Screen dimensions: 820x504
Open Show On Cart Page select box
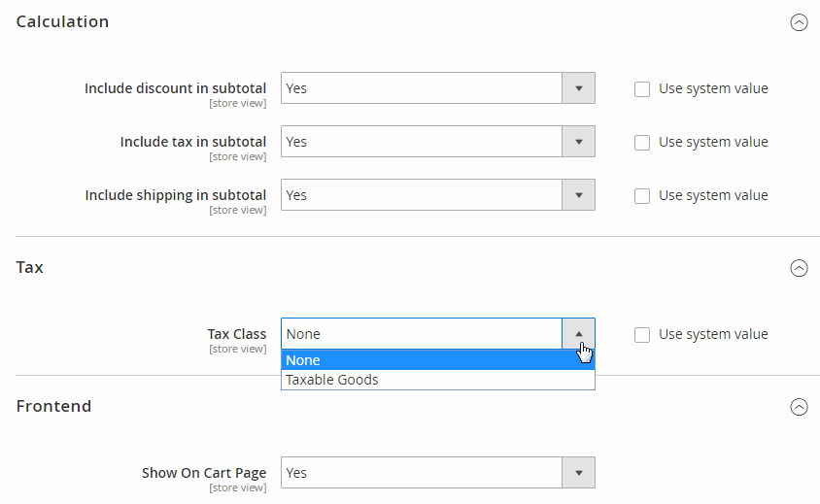[422, 473]
